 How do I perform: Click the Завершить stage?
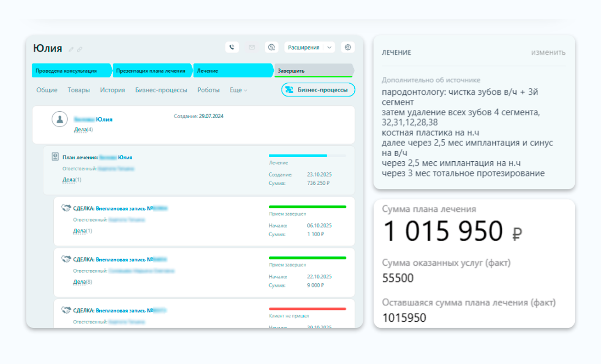(x=314, y=71)
